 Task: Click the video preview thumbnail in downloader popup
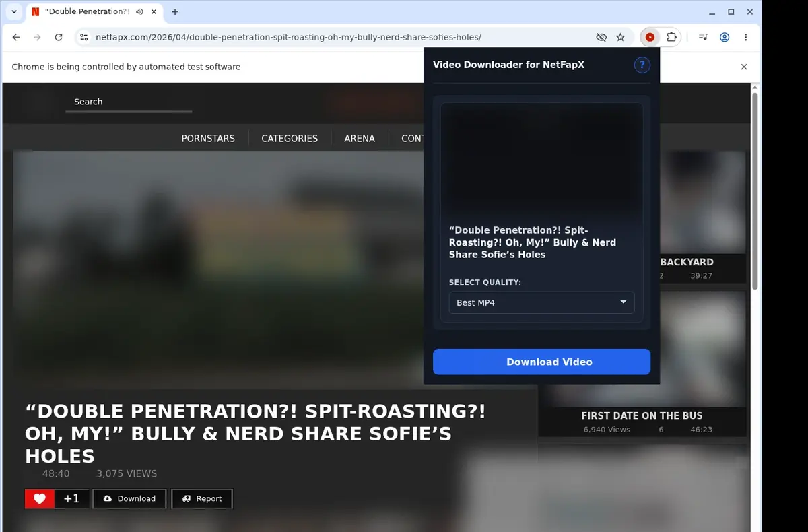click(541, 160)
